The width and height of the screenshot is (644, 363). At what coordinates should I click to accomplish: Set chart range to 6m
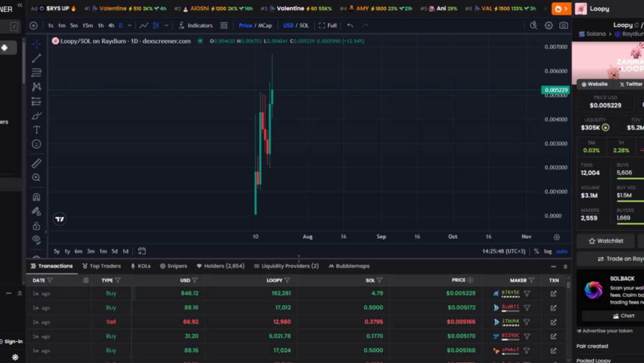click(x=78, y=251)
